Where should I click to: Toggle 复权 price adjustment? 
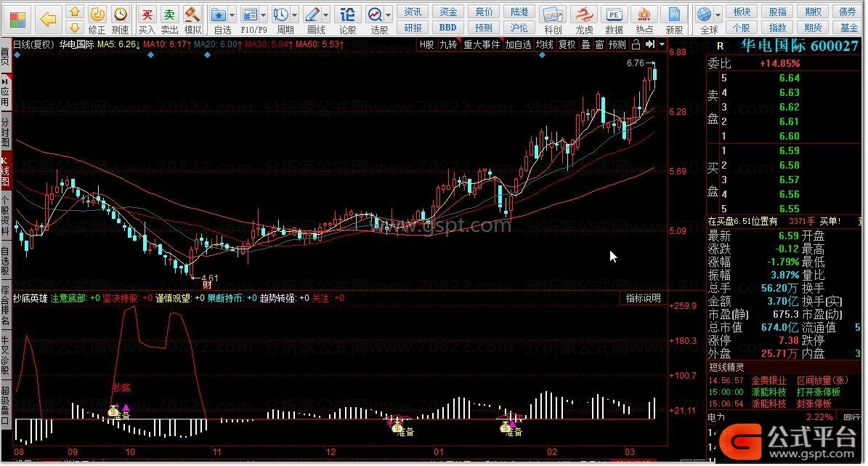567,44
